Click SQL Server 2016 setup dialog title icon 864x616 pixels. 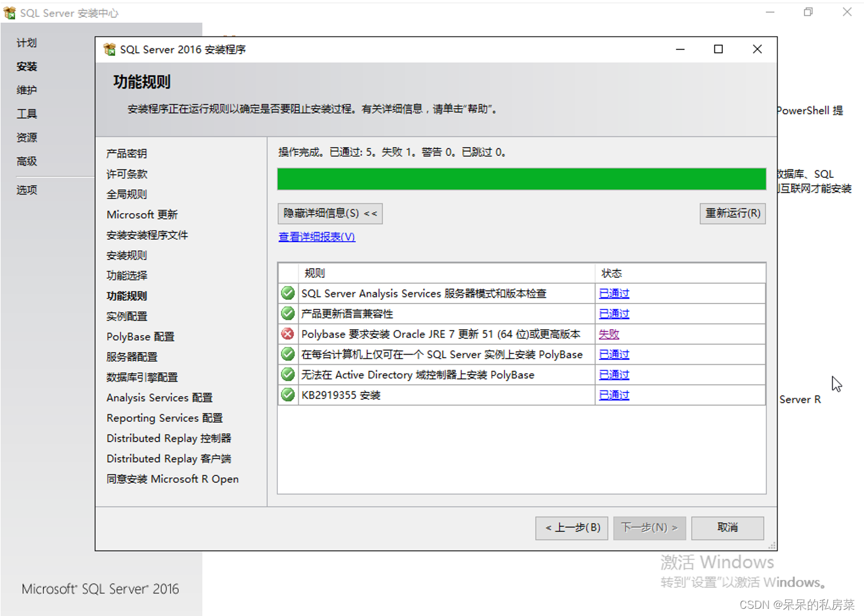coord(109,49)
